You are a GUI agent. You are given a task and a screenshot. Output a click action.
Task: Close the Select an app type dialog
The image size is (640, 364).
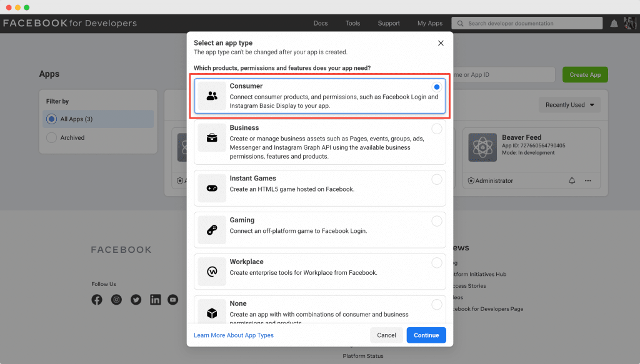click(441, 43)
